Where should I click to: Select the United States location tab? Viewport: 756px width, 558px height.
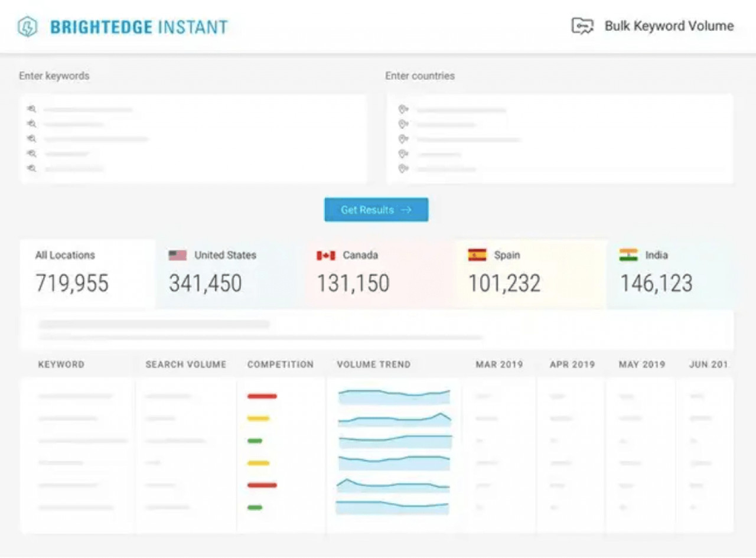coord(231,274)
